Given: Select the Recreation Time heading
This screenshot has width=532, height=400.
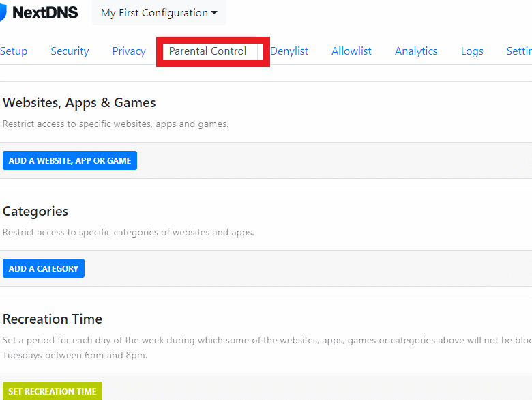Looking at the screenshot, I should click(x=53, y=319).
